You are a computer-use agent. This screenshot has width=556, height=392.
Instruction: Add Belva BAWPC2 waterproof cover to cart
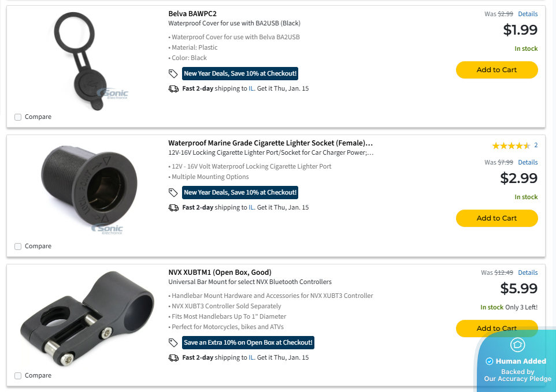pyautogui.click(x=496, y=70)
